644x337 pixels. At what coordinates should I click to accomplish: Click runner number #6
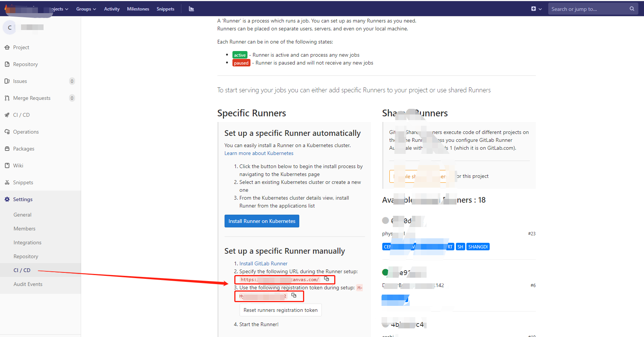coord(533,285)
